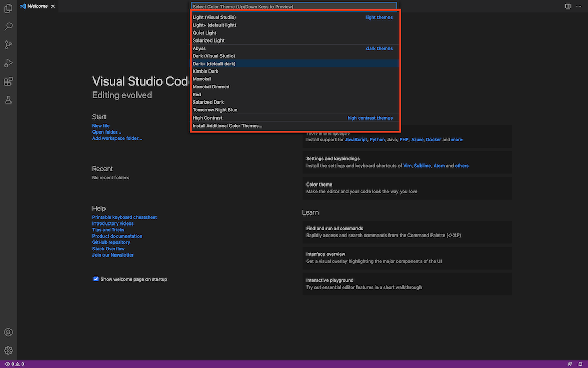The image size is (588, 368).
Task: Open the Manage gear icon
Action: click(8, 350)
